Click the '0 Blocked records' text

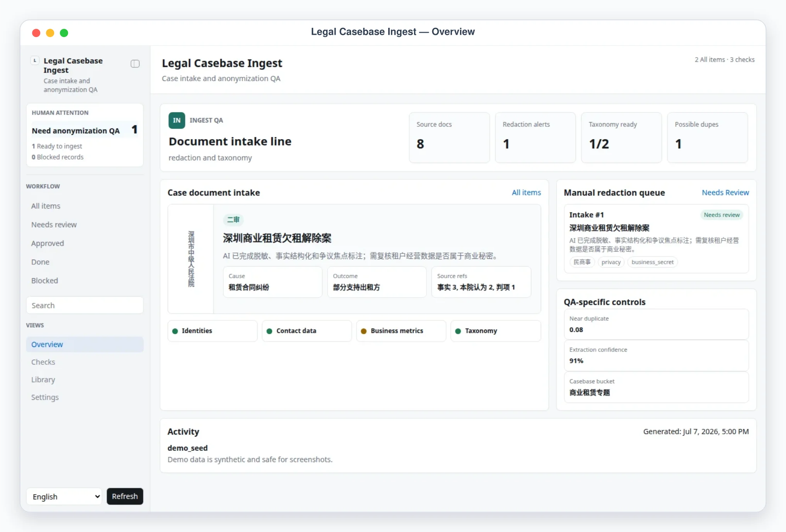tap(58, 157)
